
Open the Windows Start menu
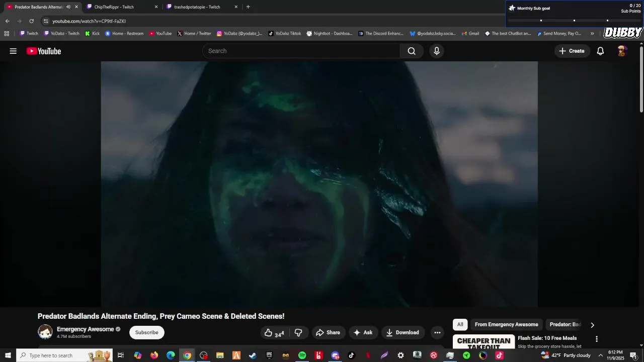click(8, 355)
